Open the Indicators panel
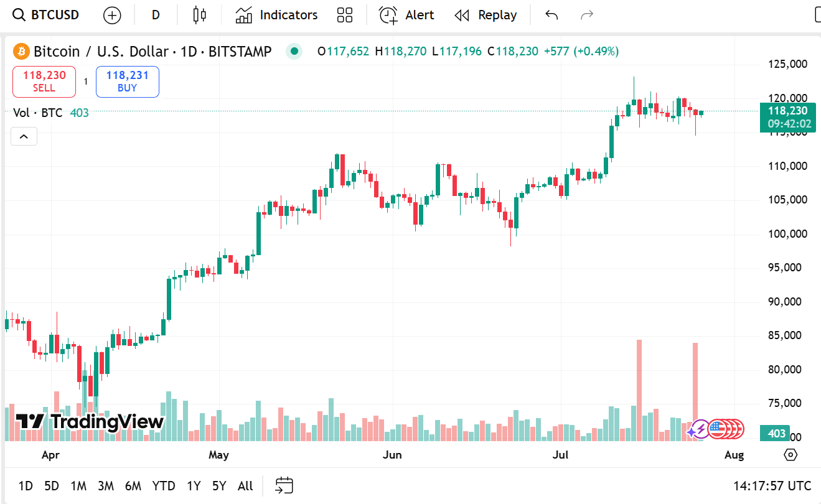The width and height of the screenshot is (821, 504). (x=277, y=15)
